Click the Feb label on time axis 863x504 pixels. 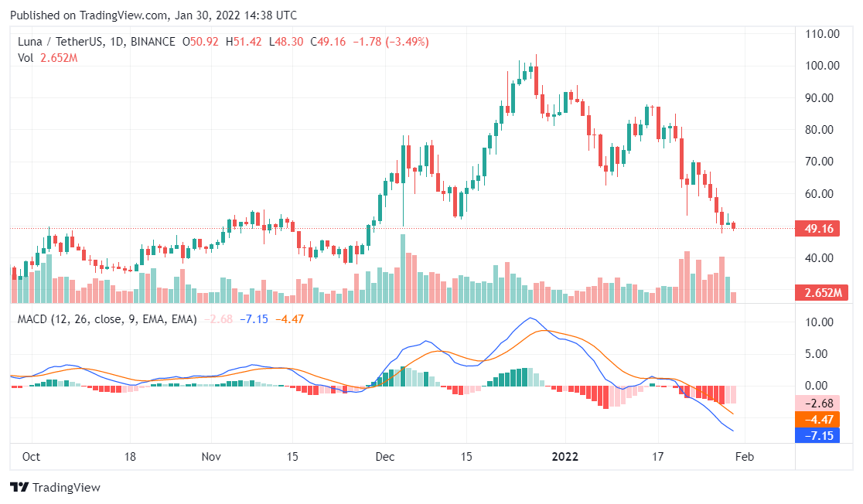click(x=745, y=456)
